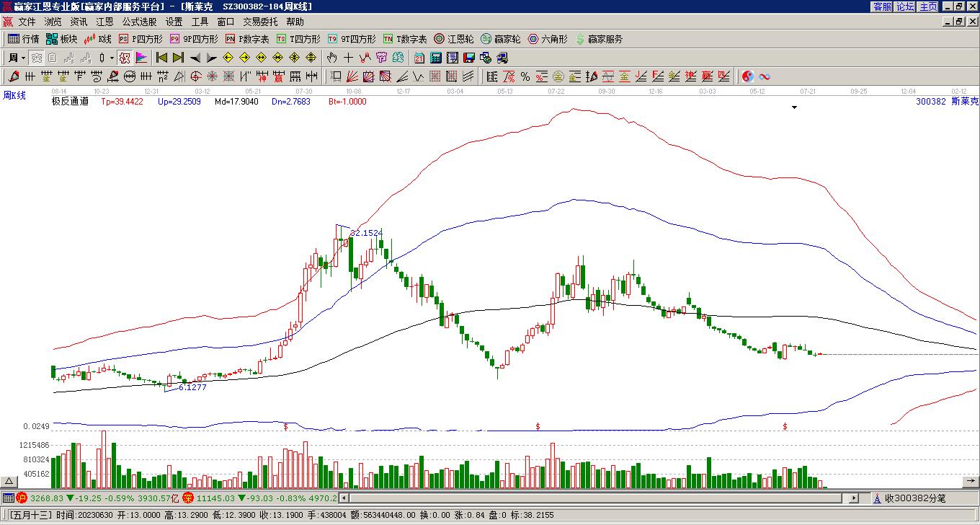980x525 pixels.
Task: Open the 窗口 menu
Action: (226, 22)
